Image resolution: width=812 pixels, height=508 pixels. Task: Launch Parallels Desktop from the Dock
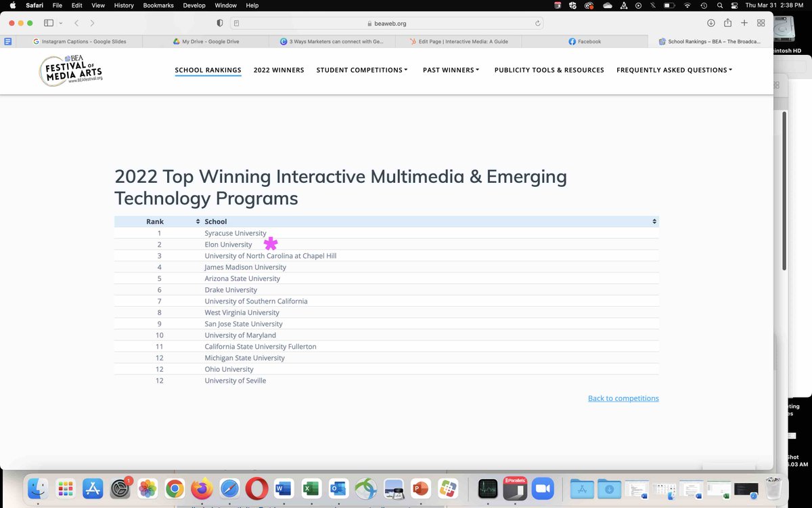[515, 488]
